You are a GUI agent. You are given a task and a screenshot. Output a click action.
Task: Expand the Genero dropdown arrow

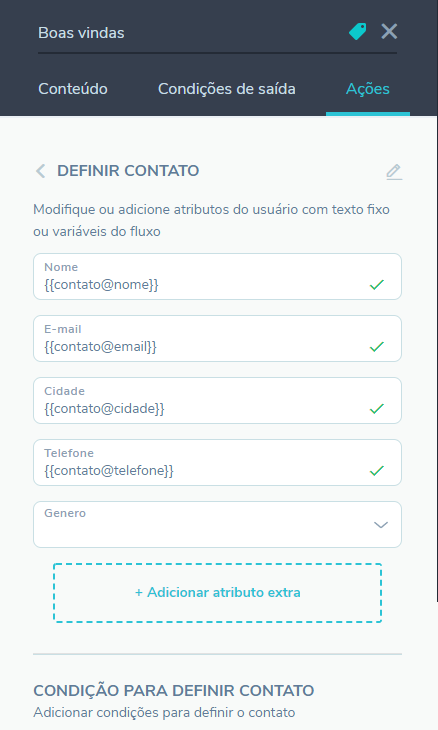(381, 525)
